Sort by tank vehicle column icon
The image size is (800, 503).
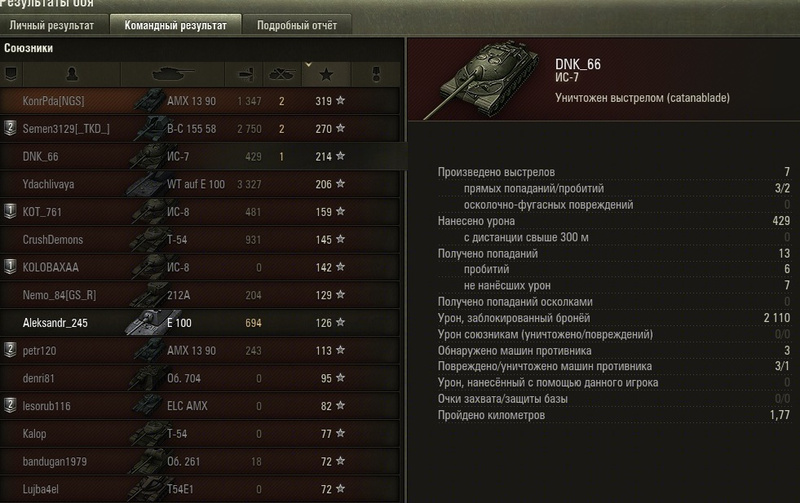tap(173, 74)
